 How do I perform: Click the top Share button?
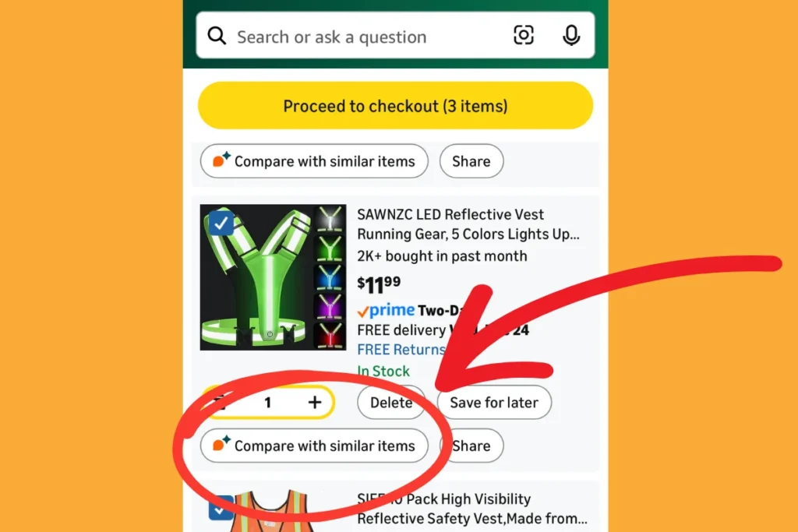click(x=471, y=161)
